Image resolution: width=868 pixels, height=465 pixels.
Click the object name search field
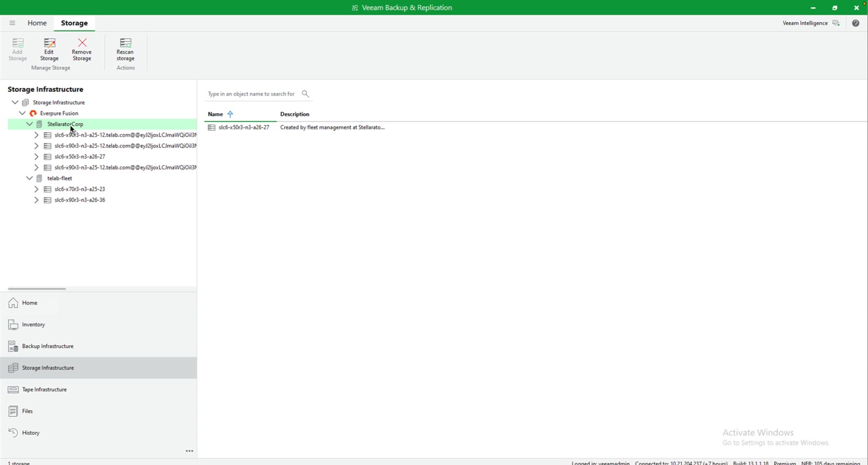point(253,94)
